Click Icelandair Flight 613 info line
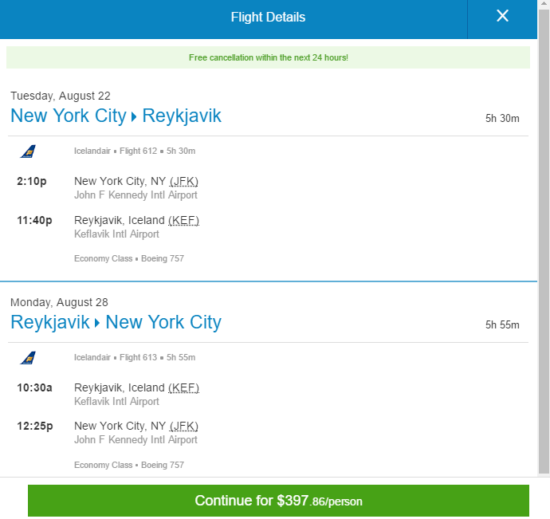 pos(135,357)
